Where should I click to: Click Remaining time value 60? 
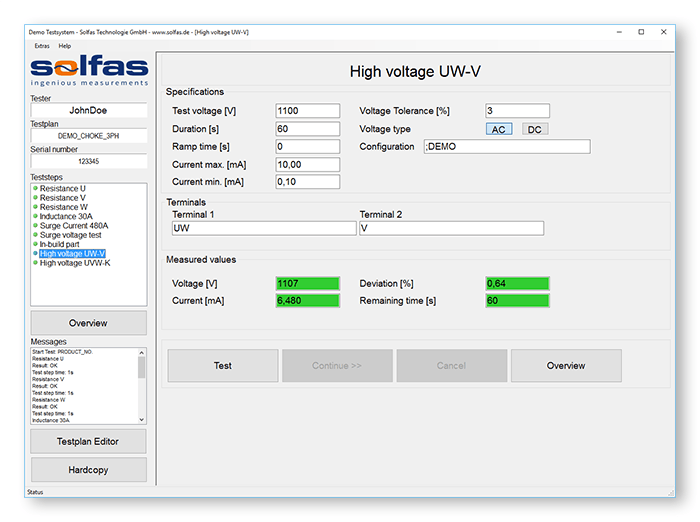coord(517,301)
